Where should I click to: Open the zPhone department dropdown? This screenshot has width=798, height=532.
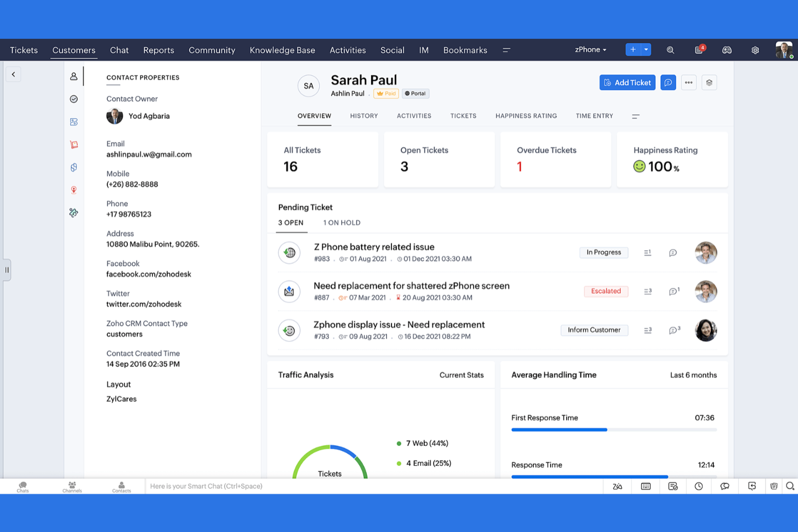tap(590, 49)
